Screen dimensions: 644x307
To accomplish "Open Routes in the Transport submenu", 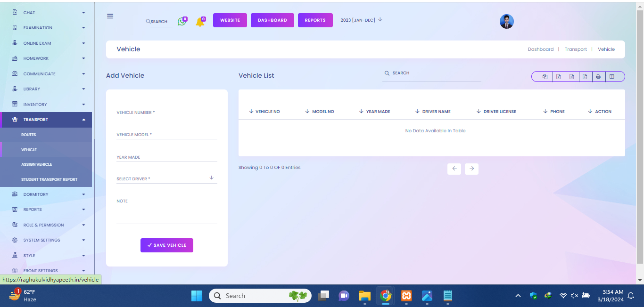I will point(29,135).
